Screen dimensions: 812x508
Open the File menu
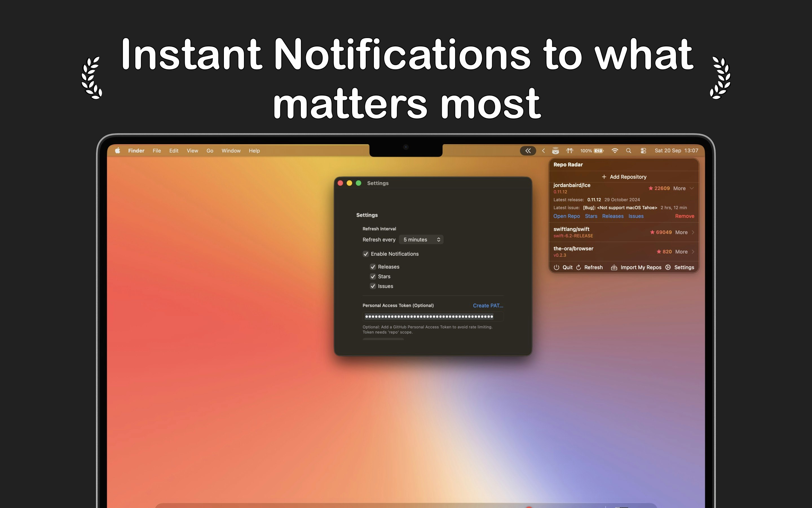157,150
